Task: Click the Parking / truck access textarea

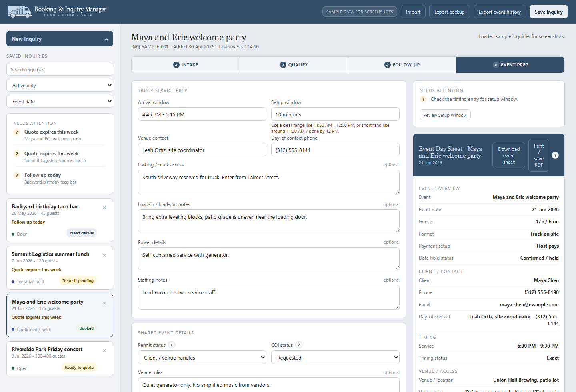Action: (x=269, y=182)
